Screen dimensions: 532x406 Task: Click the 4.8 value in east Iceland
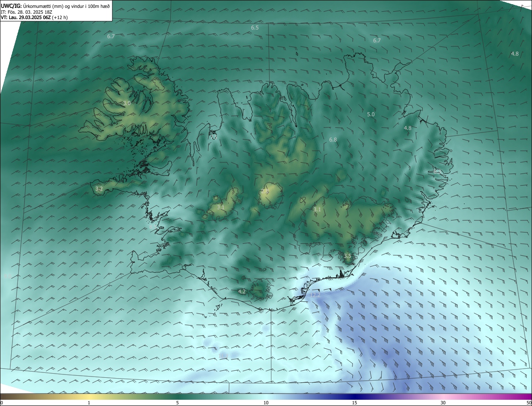408,128
